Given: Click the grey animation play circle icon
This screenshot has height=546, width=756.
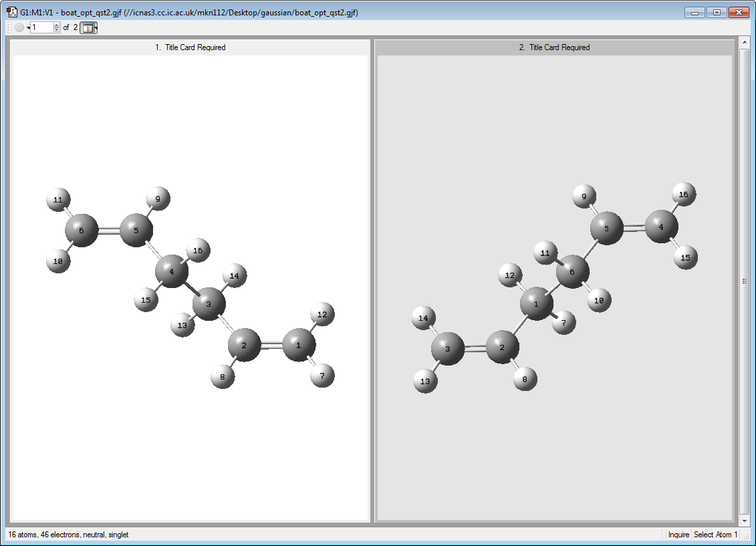Looking at the screenshot, I should (x=19, y=27).
